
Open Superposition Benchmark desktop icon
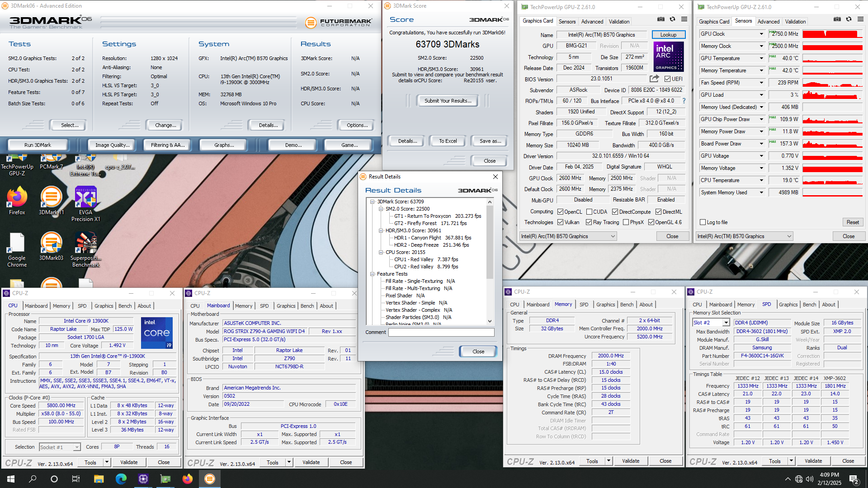tap(85, 250)
